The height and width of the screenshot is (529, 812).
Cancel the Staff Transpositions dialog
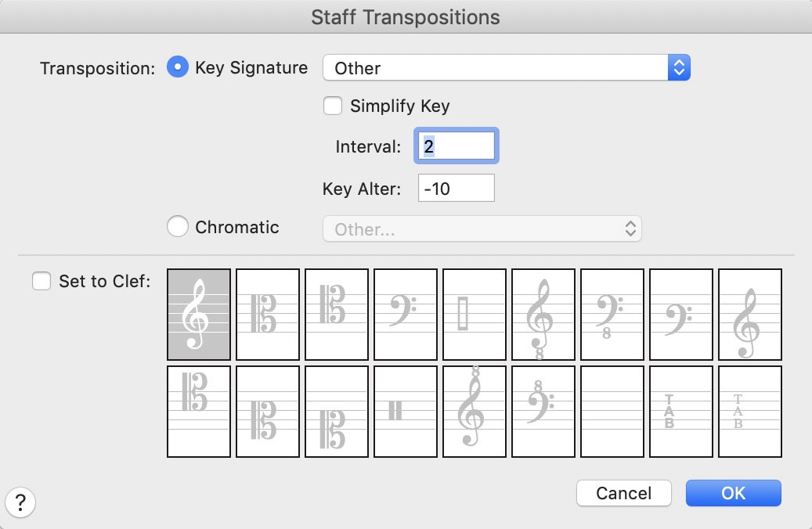tap(623, 493)
